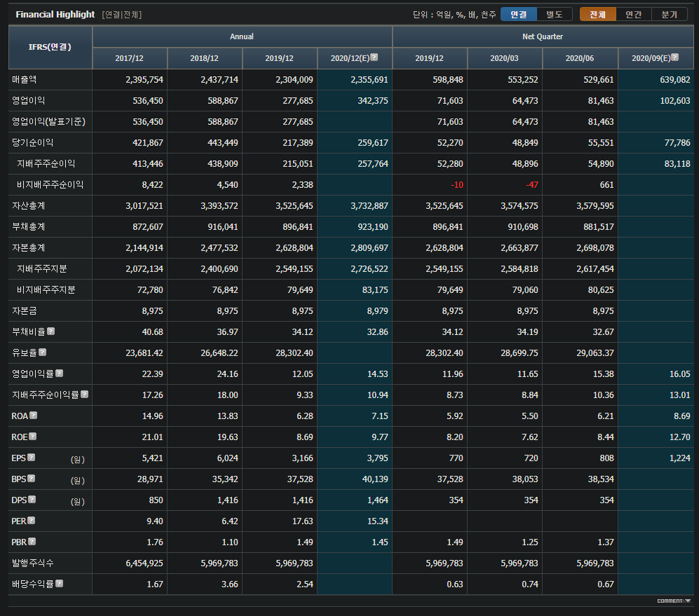Click the Financial Highlight title
699x616 pixels.
tap(55, 14)
